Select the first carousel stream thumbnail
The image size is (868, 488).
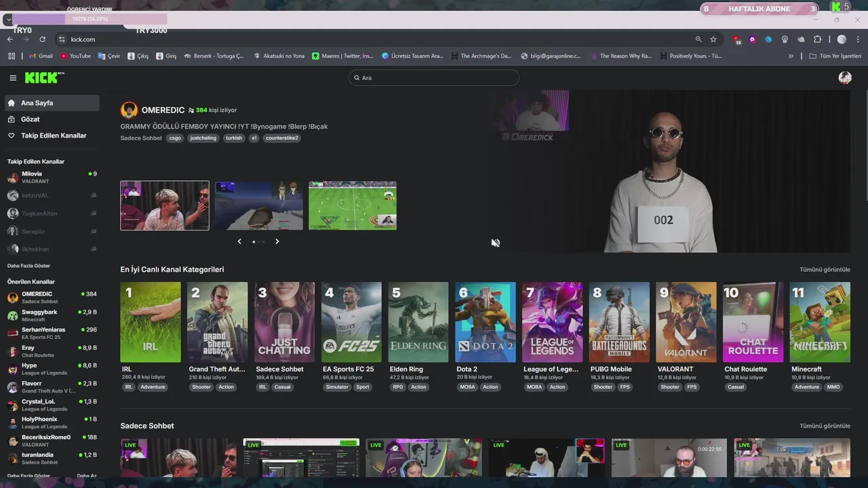click(165, 205)
